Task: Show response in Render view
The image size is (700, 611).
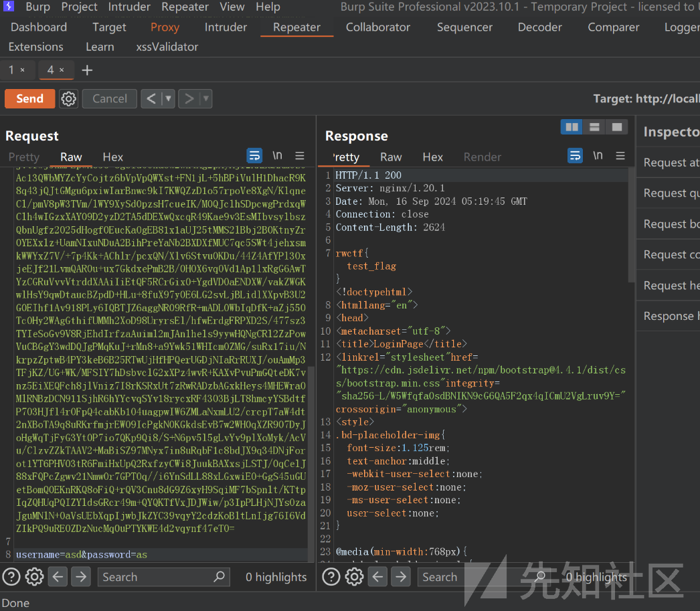Action: pyautogui.click(x=482, y=157)
